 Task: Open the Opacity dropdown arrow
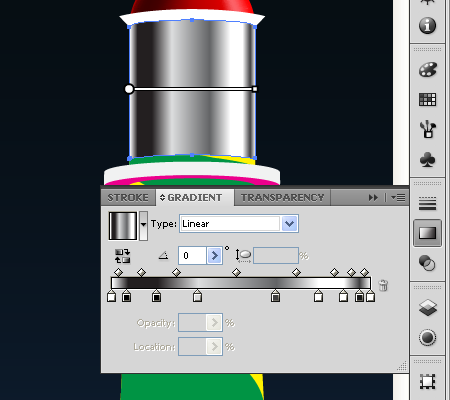pyautogui.click(x=214, y=323)
